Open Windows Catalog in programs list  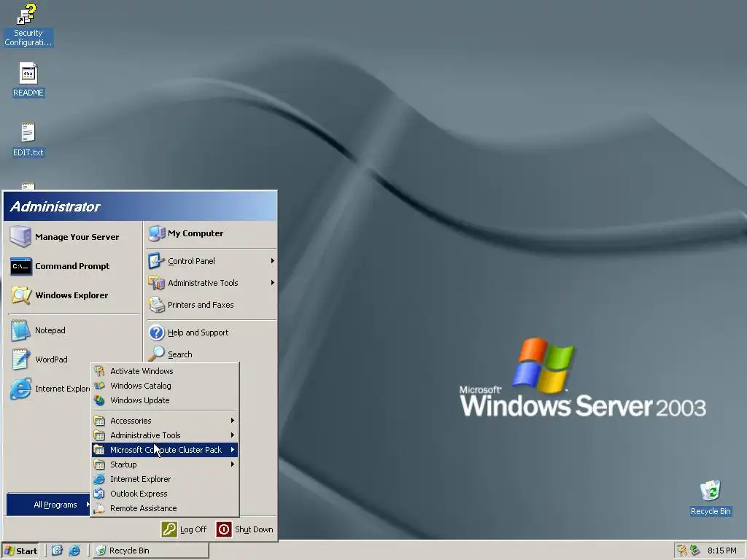point(165,386)
